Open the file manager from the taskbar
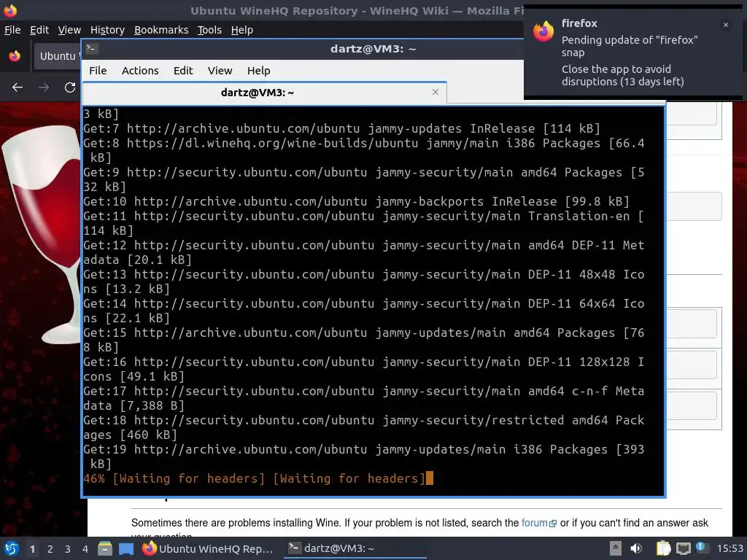747x560 pixels. [x=105, y=548]
